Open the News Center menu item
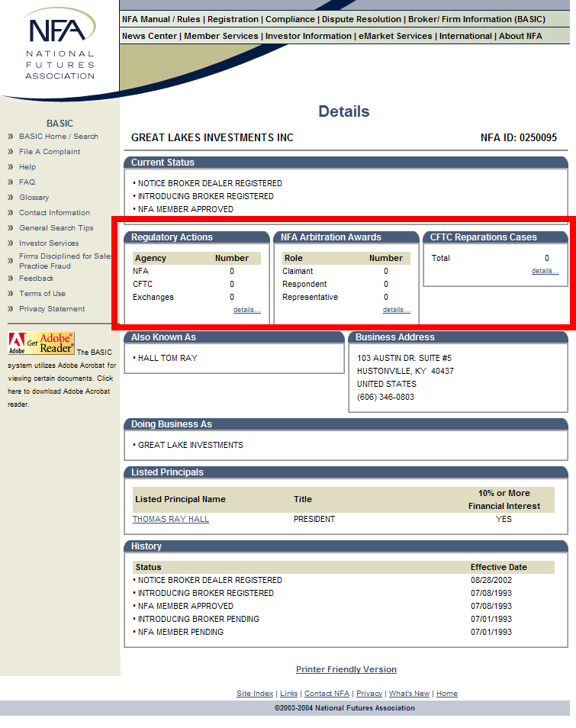Viewport: 576px width, 728px height. tap(150, 36)
